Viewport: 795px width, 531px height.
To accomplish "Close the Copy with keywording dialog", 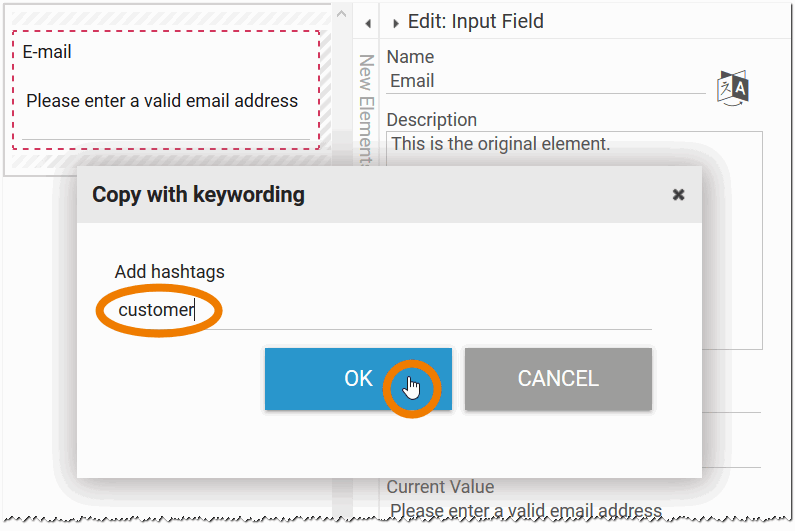I will (x=678, y=195).
